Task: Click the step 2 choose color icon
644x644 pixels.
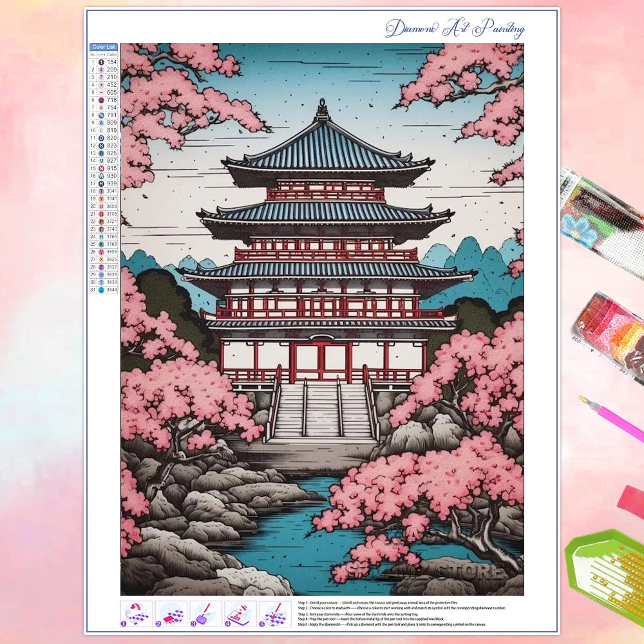Action: pyautogui.click(x=171, y=614)
